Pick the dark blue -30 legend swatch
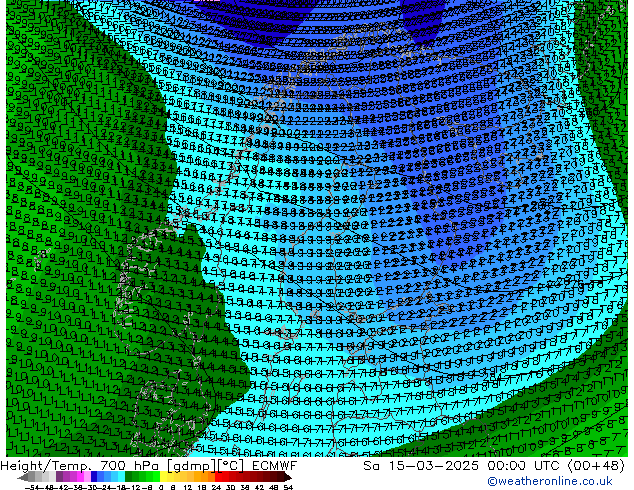634x490 pixels. [94, 477]
